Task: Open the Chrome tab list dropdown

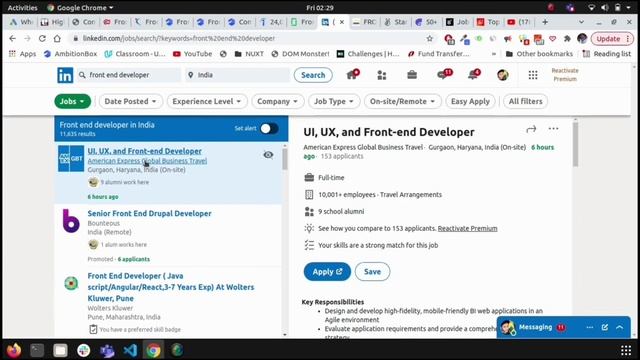Action: (x=581, y=22)
